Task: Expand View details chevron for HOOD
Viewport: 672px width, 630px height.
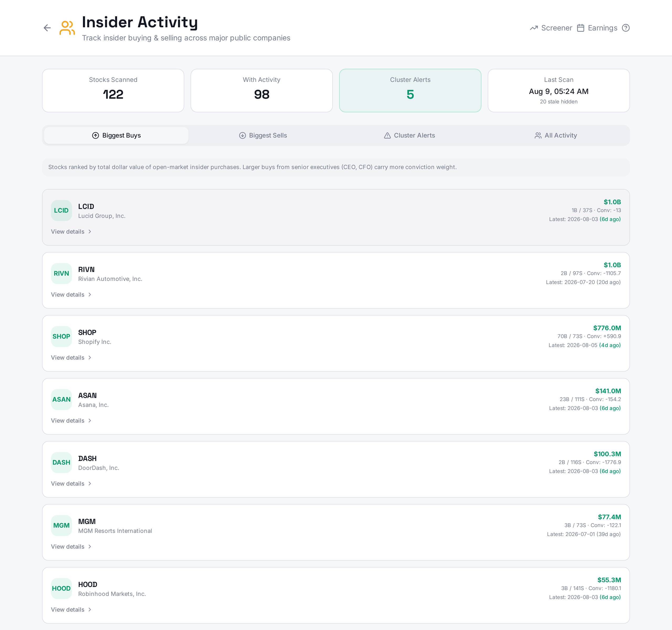Action: tap(90, 610)
